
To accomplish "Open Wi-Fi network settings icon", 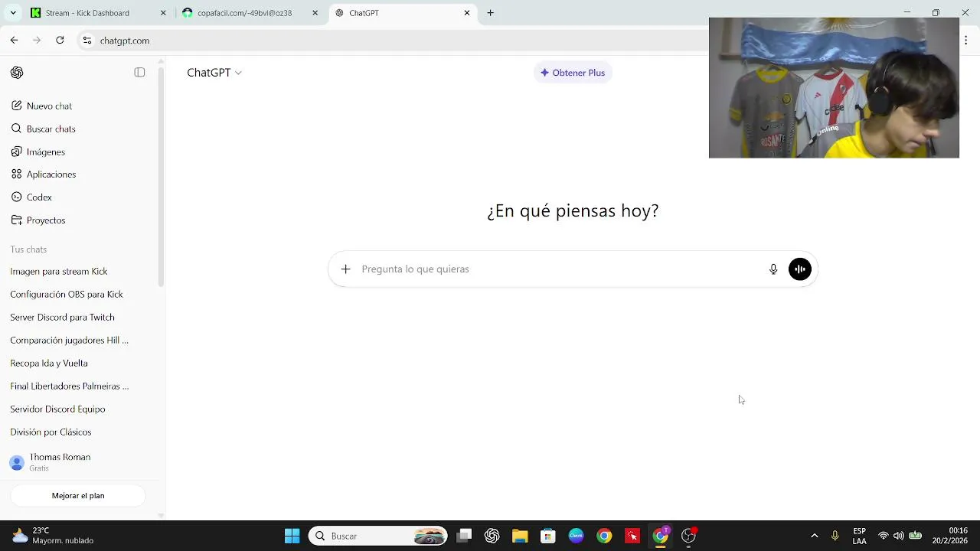I will pyautogui.click(x=884, y=536).
